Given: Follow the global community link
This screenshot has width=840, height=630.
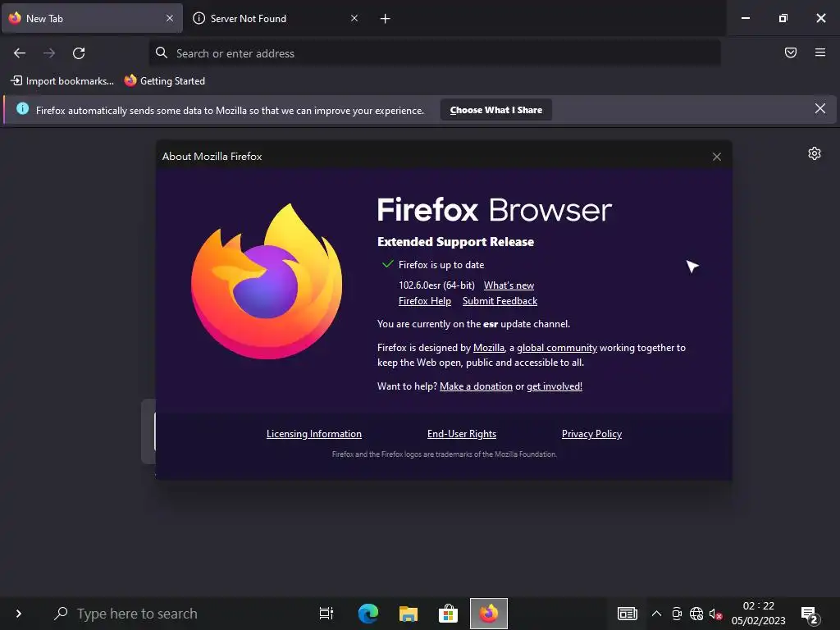Looking at the screenshot, I should click(557, 348).
